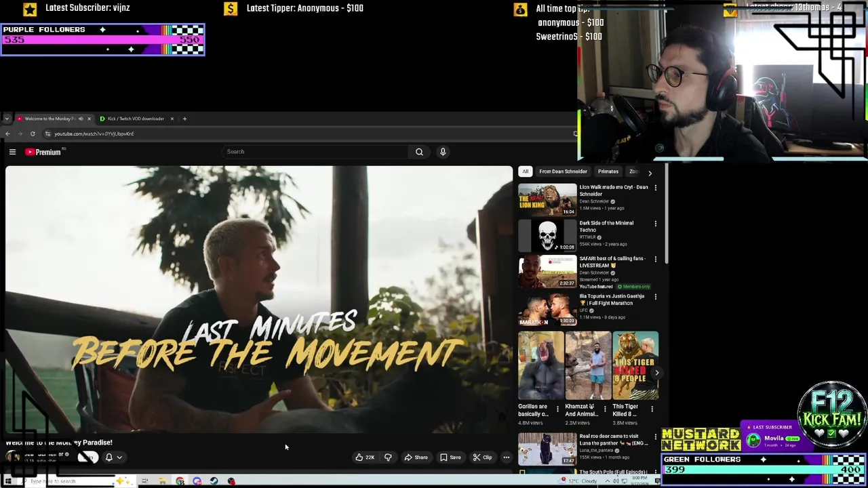Go to YouTube Premium home logo
This screenshot has width=868, height=488.
(43, 152)
